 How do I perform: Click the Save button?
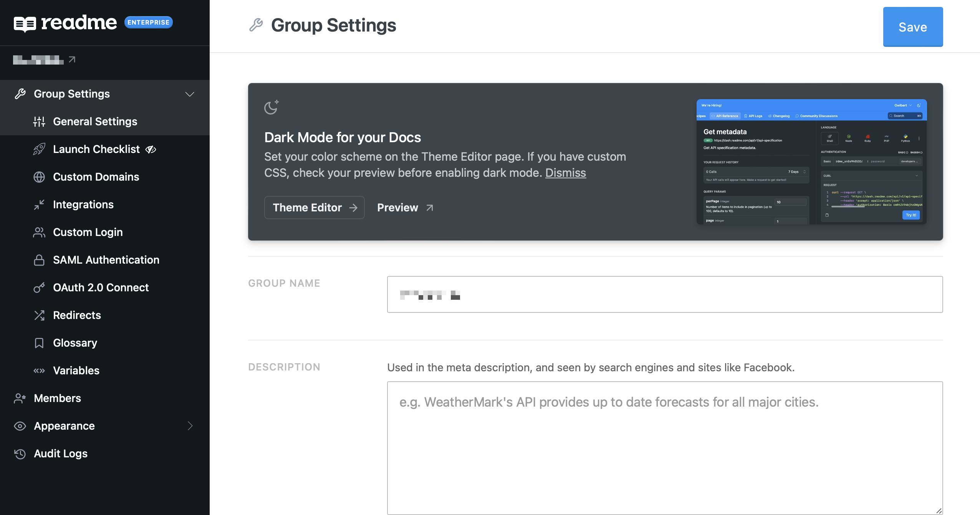coord(912,27)
